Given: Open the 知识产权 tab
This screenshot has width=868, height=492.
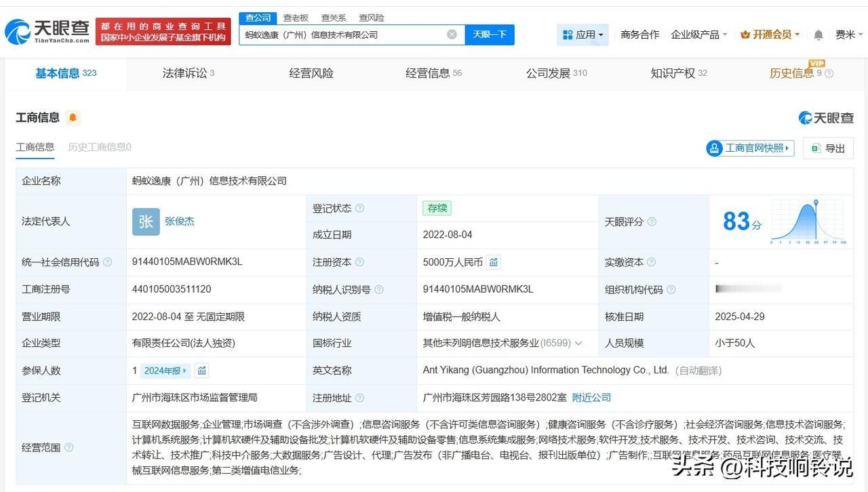Looking at the screenshot, I should (679, 73).
